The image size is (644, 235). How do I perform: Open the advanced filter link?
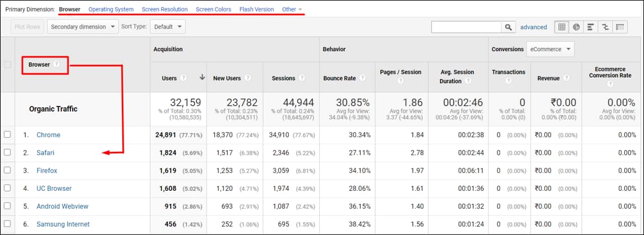[x=533, y=27]
